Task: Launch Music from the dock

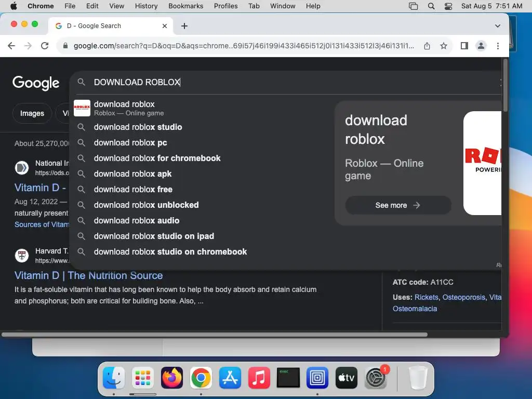Action: pos(259,377)
